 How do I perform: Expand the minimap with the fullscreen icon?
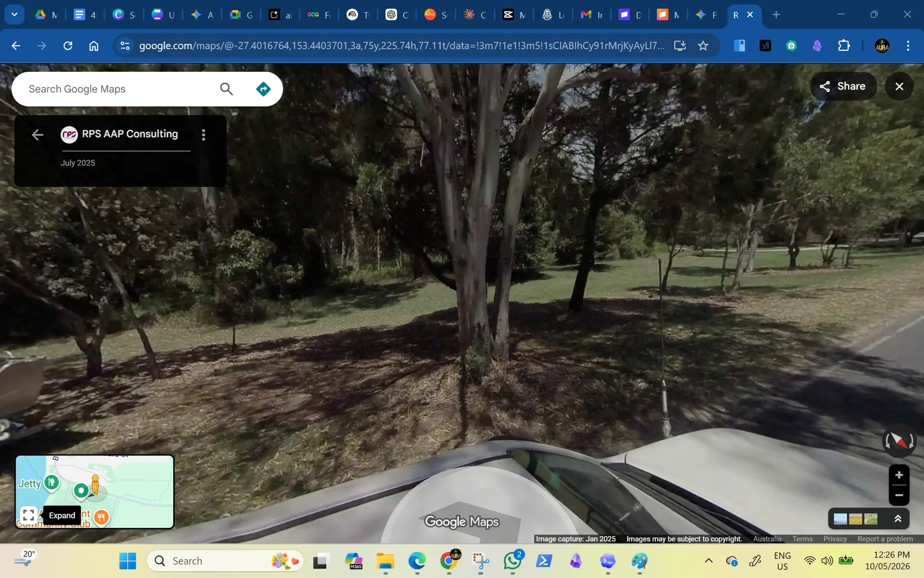click(x=28, y=515)
